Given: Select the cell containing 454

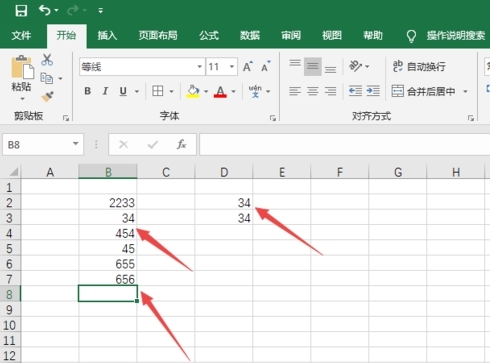Looking at the screenshot, I should (x=108, y=233).
